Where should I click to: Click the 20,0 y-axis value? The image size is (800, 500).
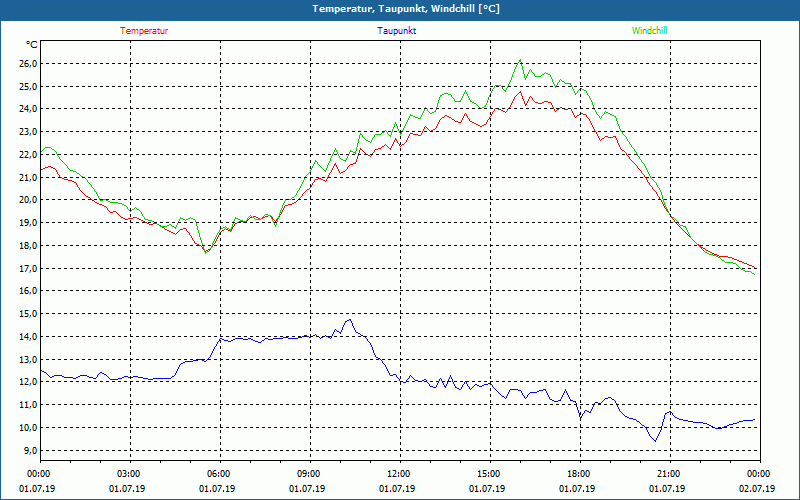(28, 200)
